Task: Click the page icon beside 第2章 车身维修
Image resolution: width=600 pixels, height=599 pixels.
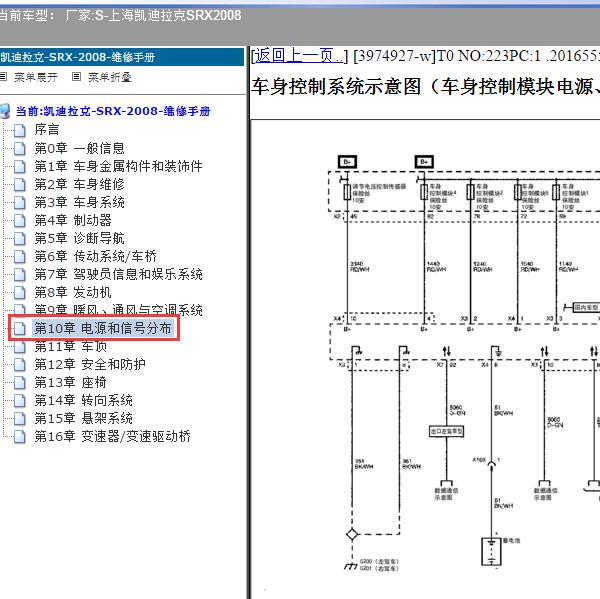Action: (x=20, y=184)
